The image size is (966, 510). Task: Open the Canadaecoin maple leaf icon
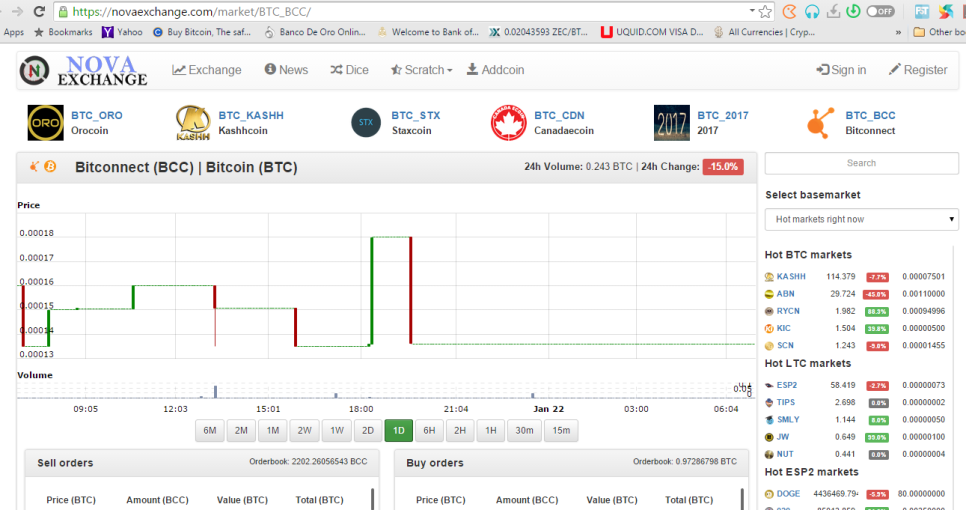pos(508,123)
